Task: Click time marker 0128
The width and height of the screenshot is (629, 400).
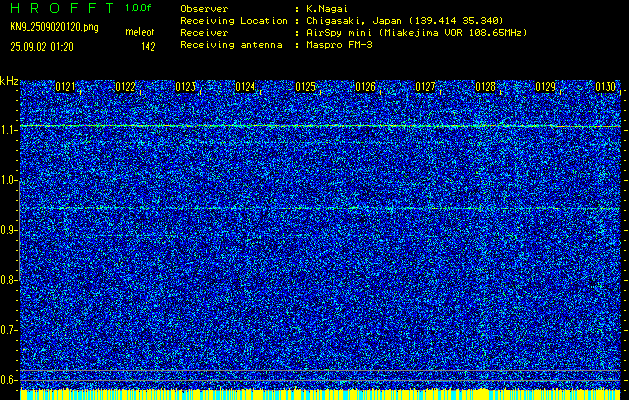Action: pyautogui.click(x=485, y=87)
